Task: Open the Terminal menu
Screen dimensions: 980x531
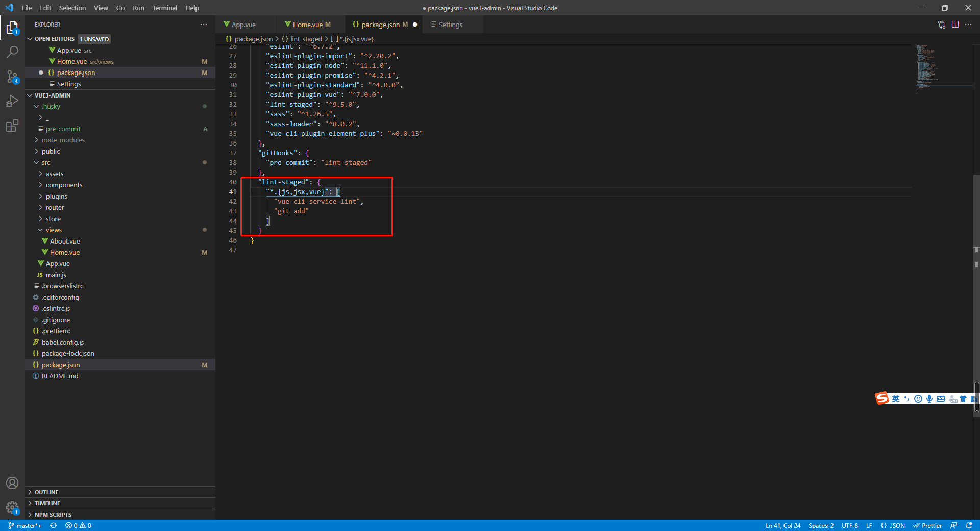Action: 164,8
